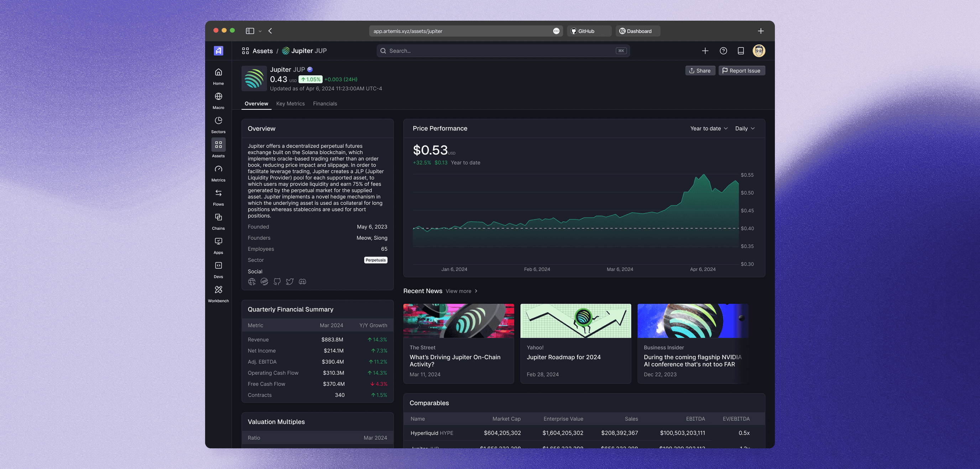The image size is (980, 469).
Task: Click the Share button
Action: pos(700,71)
